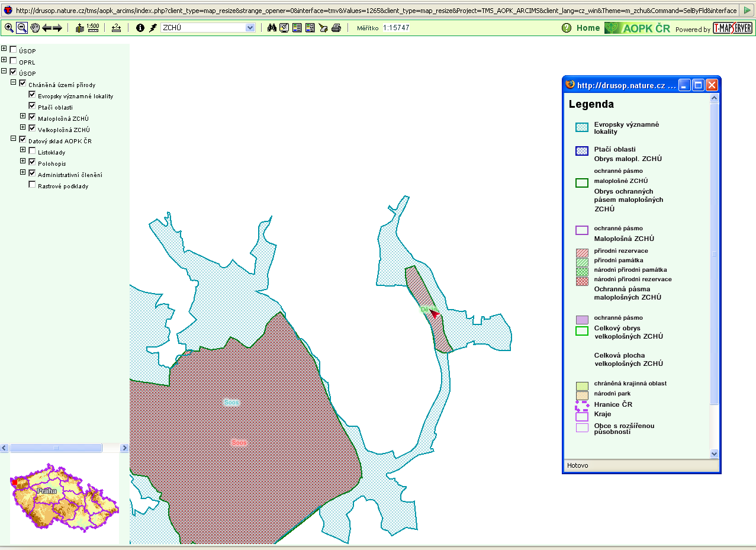Open the Home link
Image resolution: width=756 pixels, height=550 pixels.
[x=588, y=28]
